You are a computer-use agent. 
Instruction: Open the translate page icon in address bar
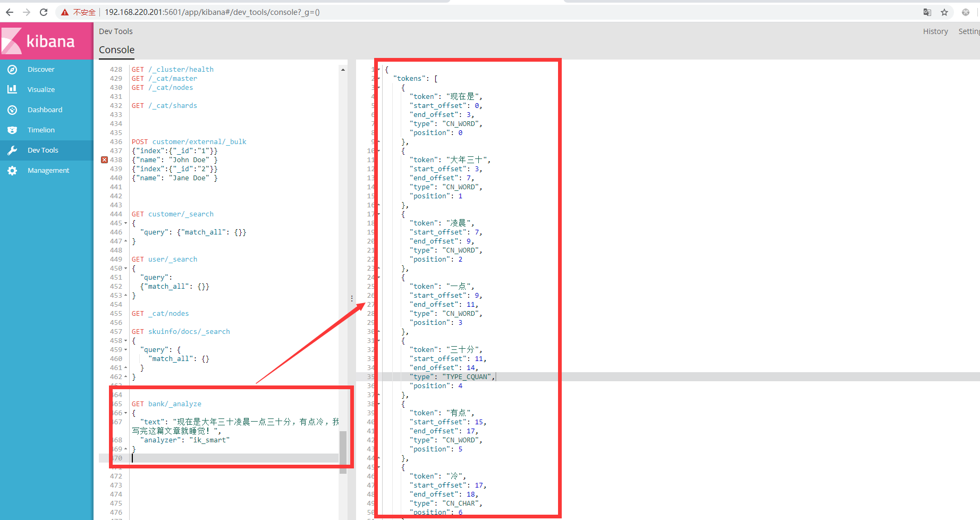[x=927, y=12]
